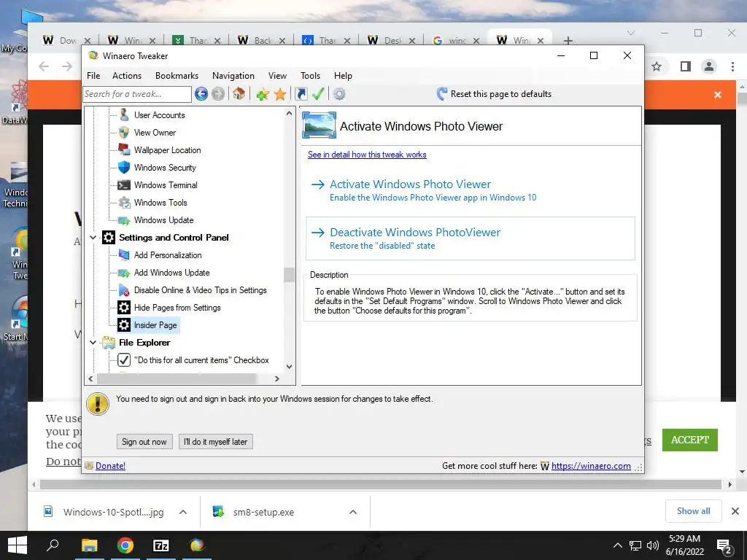Open Chrome tab search dropdown arrow
747x560 pixels.
(631, 33)
